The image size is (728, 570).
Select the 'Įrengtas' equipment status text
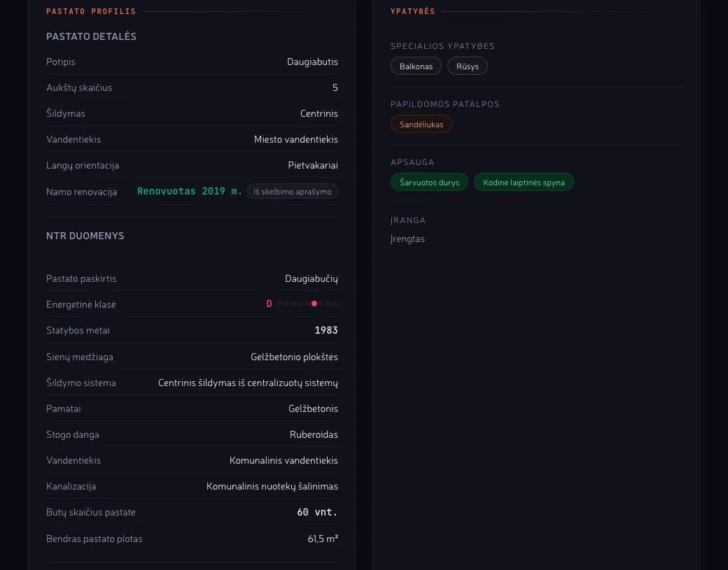[x=407, y=239]
